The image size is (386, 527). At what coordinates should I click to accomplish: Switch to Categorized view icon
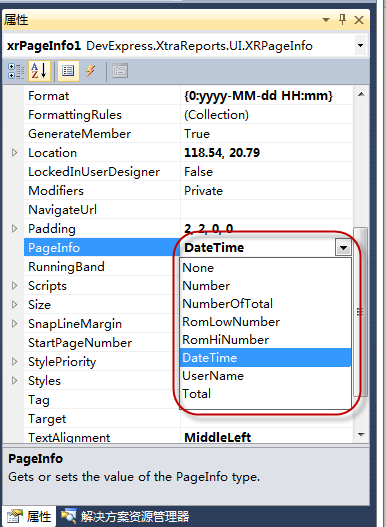(16, 71)
